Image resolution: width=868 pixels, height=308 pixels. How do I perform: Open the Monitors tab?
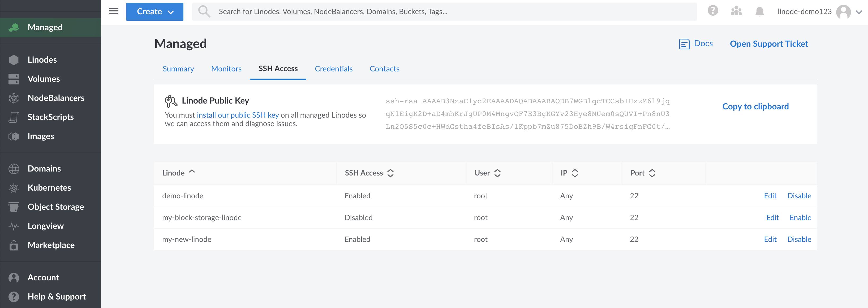(x=226, y=69)
